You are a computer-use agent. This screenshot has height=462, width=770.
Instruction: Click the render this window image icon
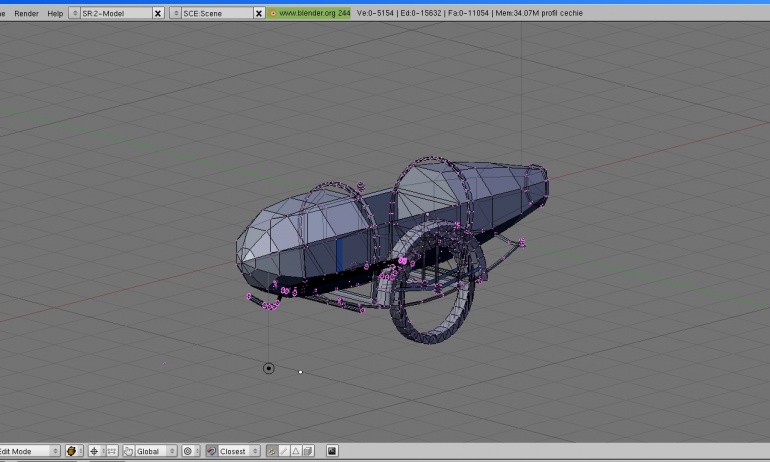332,451
